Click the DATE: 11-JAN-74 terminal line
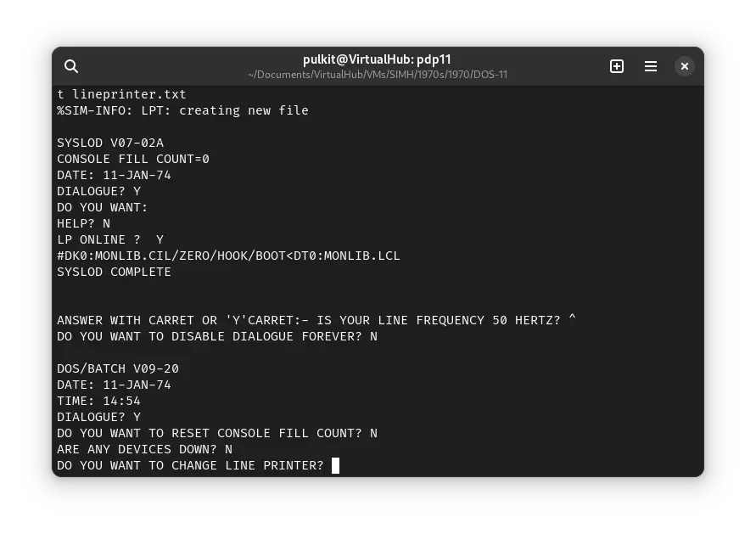Image resolution: width=756 pixels, height=534 pixels. pyautogui.click(x=114, y=175)
